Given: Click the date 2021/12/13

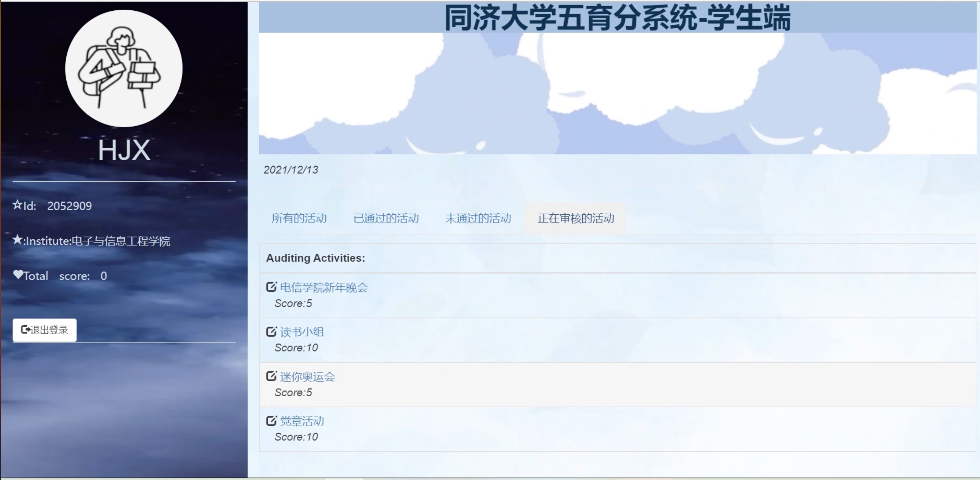Looking at the screenshot, I should [x=291, y=170].
